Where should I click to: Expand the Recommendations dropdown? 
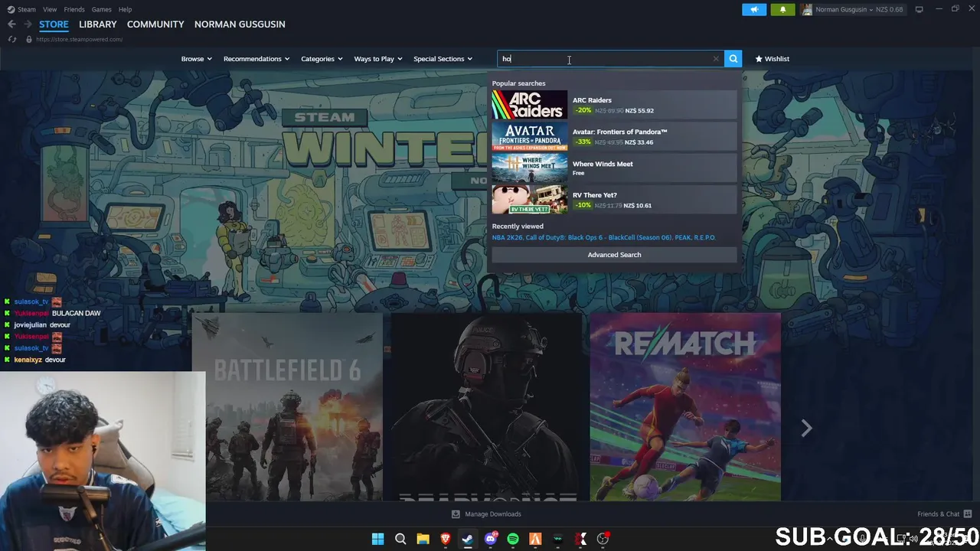pyautogui.click(x=256, y=59)
